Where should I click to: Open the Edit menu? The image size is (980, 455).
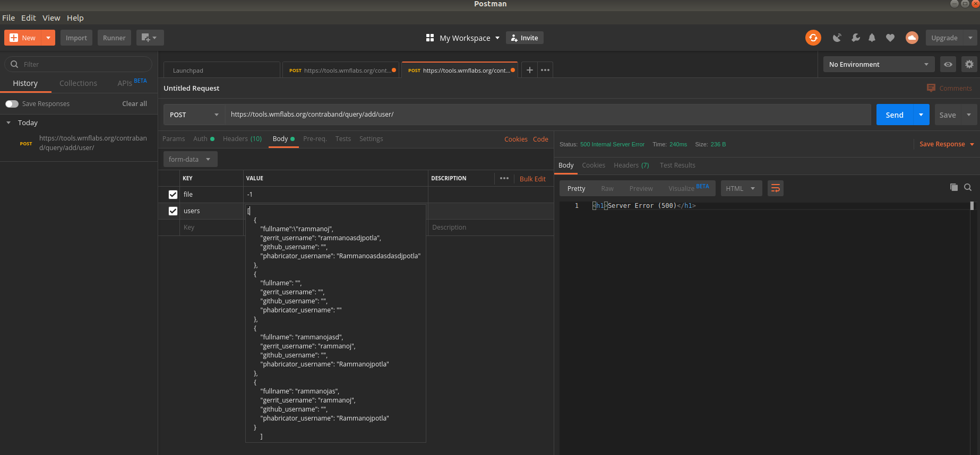(29, 17)
